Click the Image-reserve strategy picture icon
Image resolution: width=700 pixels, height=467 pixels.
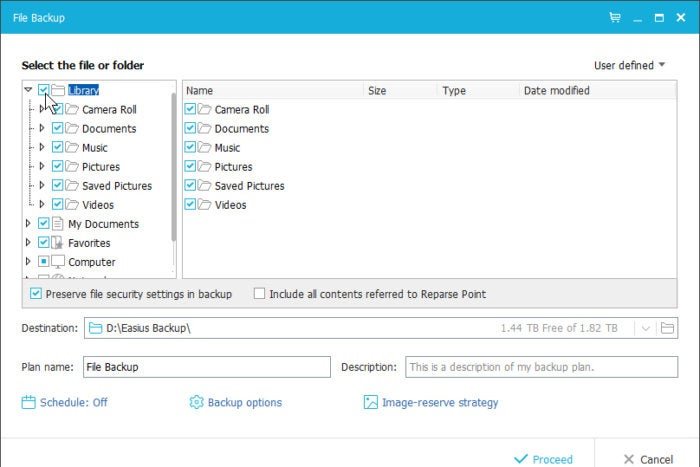click(371, 402)
